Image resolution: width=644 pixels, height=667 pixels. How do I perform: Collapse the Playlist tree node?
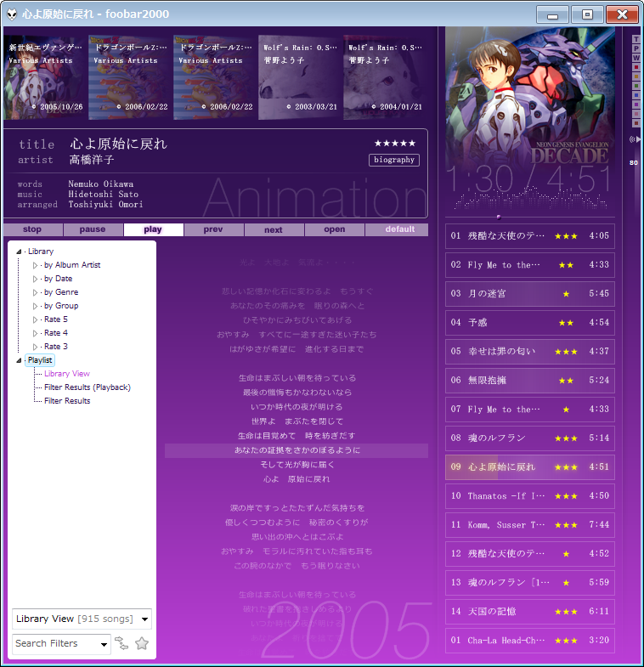[19, 361]
